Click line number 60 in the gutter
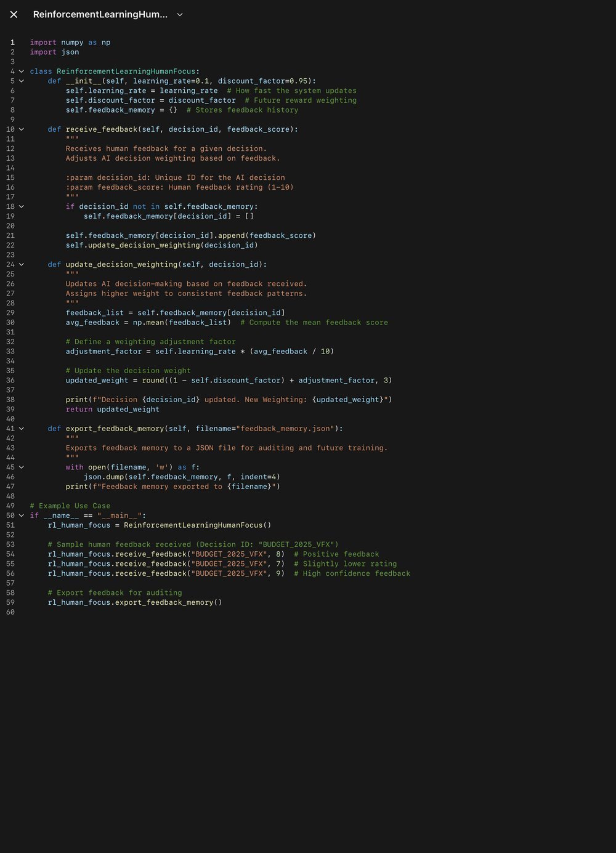The image size is (616, 853). tap(10, 612)
